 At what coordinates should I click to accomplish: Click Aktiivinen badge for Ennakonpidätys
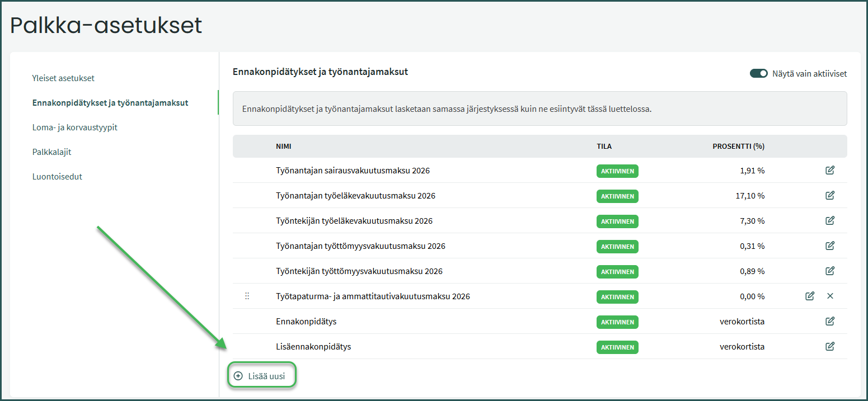point(617,322)
